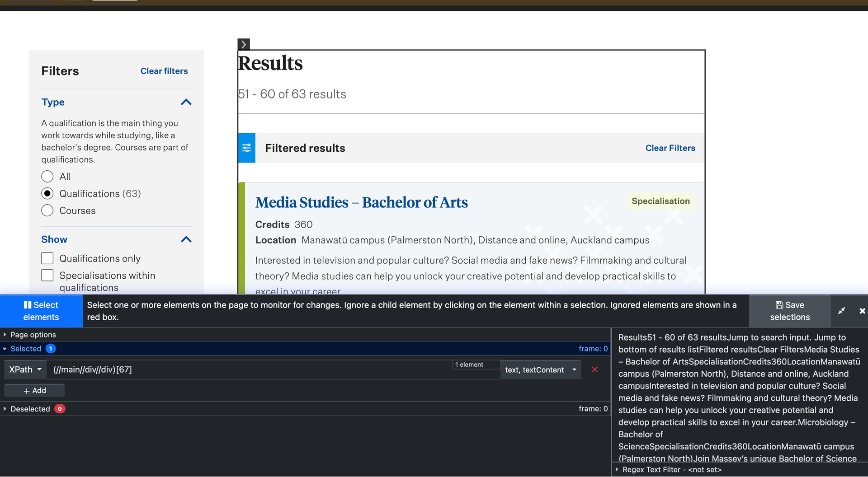The height and width of the screenshot is (477, 868).
Task: Click the filter sliders icon beside Filtered results
Action: click(246, 148)
